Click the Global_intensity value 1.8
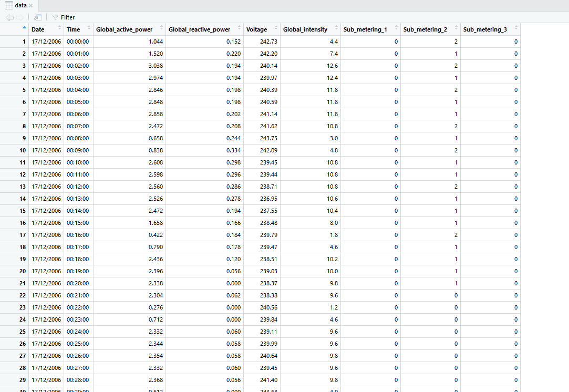 [x=334, y=235]
